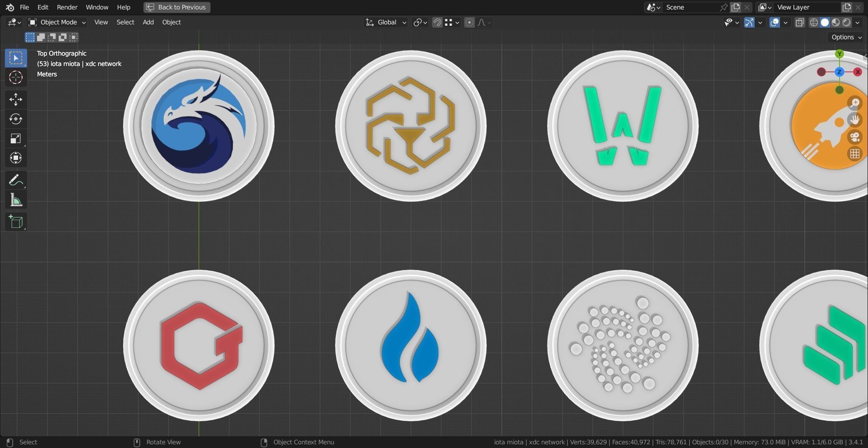Screen dimensions: 868x448
Task: Click the View Layer name field
Action: pos(807,7)
